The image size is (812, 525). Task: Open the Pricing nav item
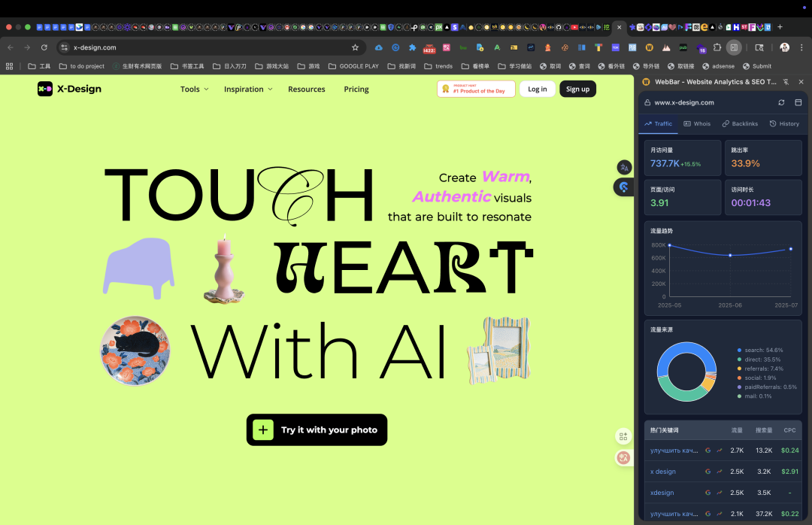(x=356, y=90)
